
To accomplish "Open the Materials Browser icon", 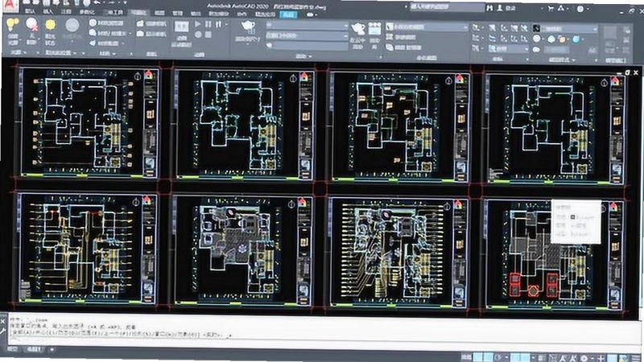I will click(x=93, y=23).
